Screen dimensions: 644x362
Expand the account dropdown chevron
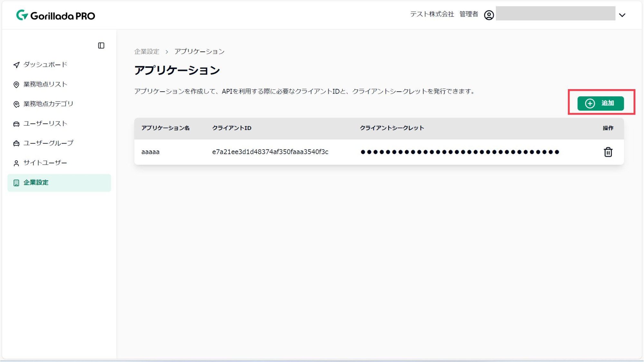pos(622,15)
